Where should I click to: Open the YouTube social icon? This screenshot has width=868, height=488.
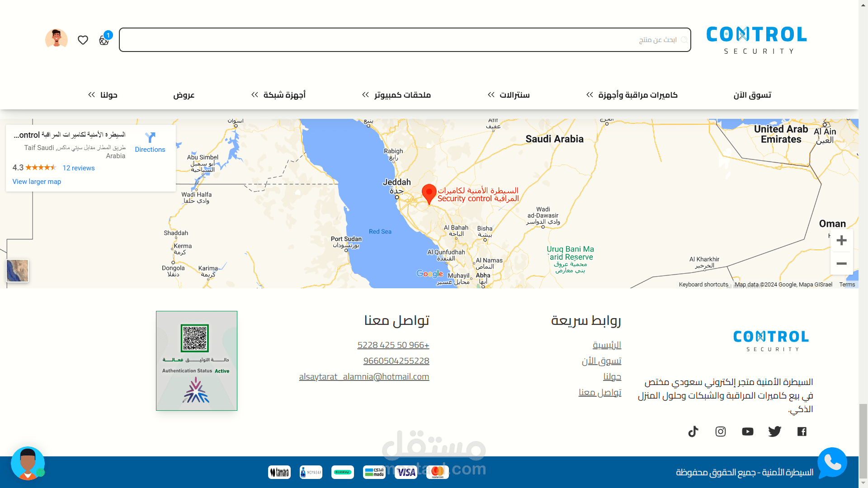[748, 432]
